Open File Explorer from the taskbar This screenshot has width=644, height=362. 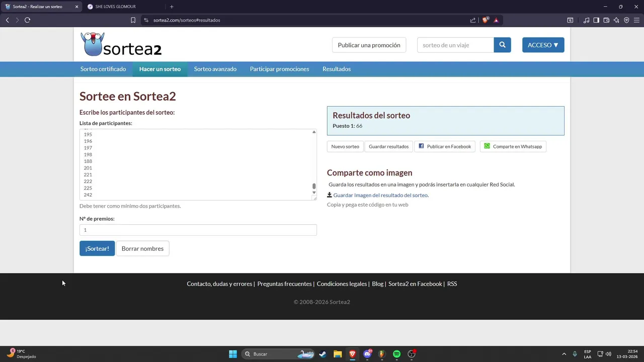(338, 354)
